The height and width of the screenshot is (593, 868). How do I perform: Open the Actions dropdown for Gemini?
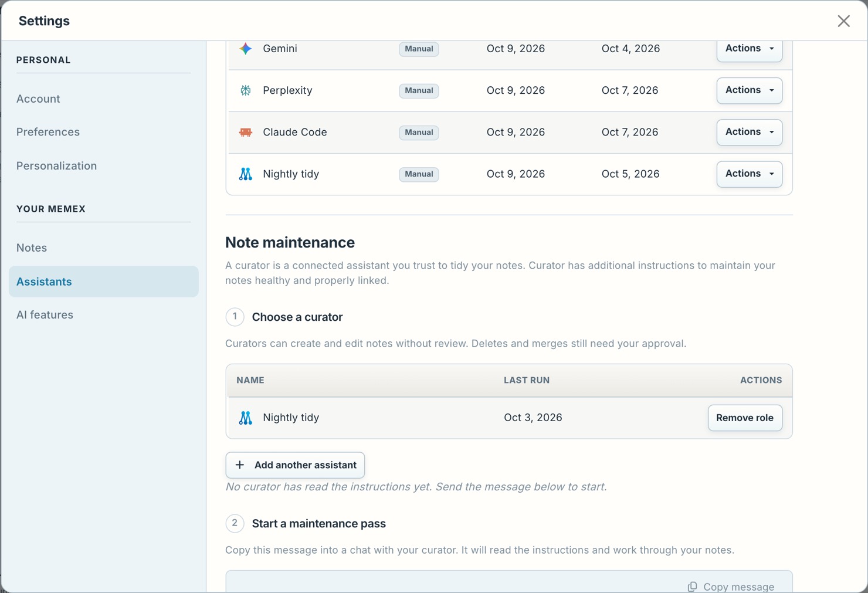[x=750, y=49]
